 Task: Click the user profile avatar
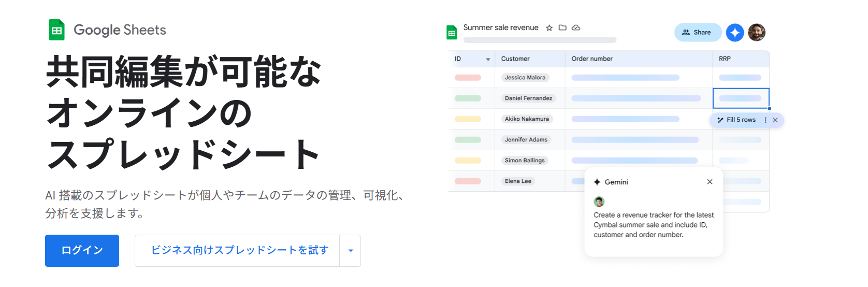click(x=757, y=32)
